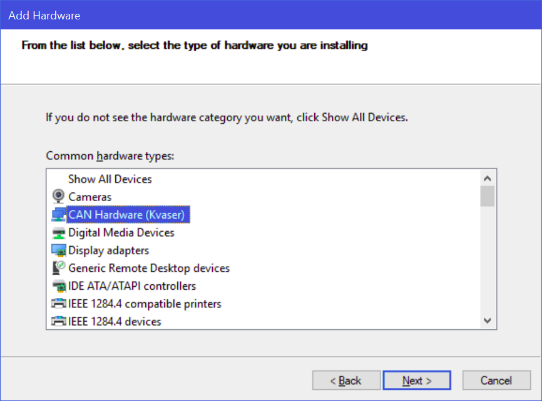Choose Generic Remote Desktop devices label
This screenshot has height=401, width=542.
point(149,268)
